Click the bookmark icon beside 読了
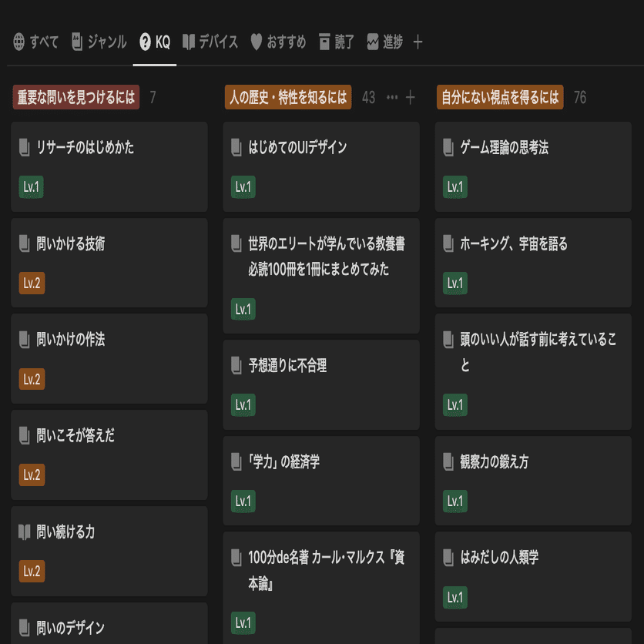The width and height of the screenshot is (644, 644). [x=324, y=43]
